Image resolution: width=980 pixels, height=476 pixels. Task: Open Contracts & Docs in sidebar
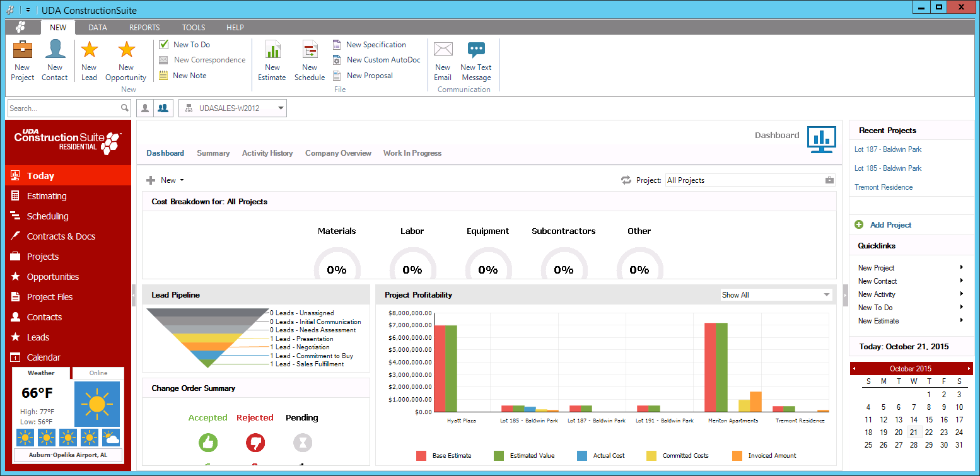(x=68, y=236)
